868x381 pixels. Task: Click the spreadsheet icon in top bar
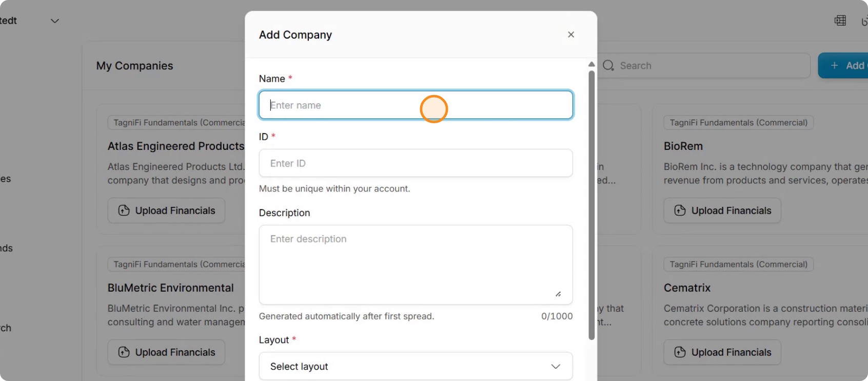pos(840,21)
